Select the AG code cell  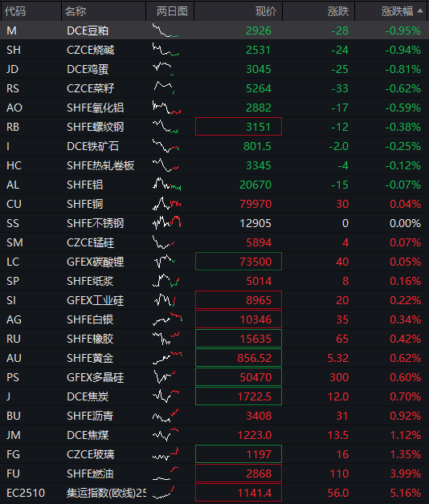(x=14, y=319)
